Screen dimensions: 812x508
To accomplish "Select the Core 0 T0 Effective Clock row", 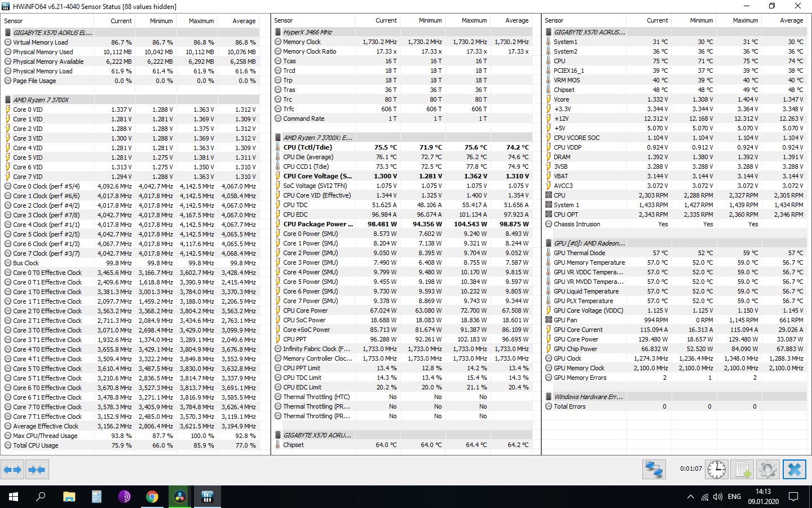I will point(130,273).
